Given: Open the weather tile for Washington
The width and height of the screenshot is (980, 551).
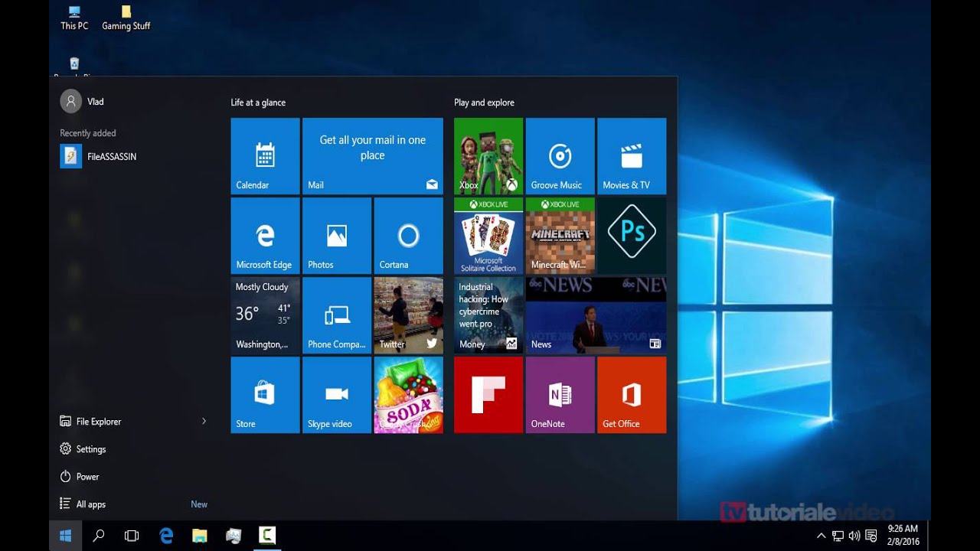Looking at the screenshot, I should tap(265, 315).
